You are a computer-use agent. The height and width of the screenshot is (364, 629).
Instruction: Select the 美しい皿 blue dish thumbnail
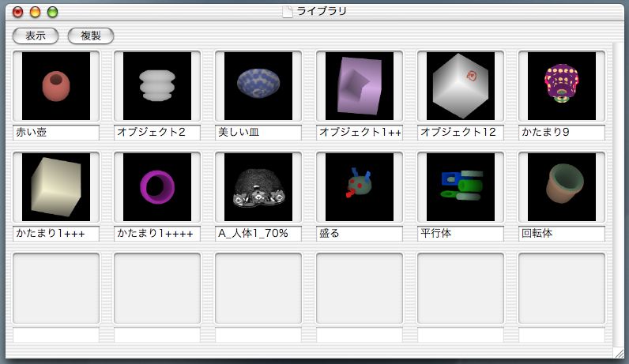point(258,86)
